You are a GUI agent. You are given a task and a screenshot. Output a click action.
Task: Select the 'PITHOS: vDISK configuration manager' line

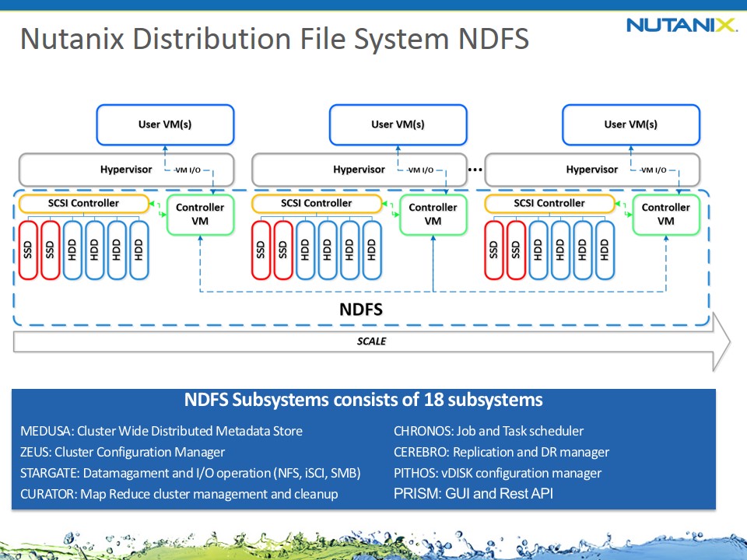[x=498, y=473]
